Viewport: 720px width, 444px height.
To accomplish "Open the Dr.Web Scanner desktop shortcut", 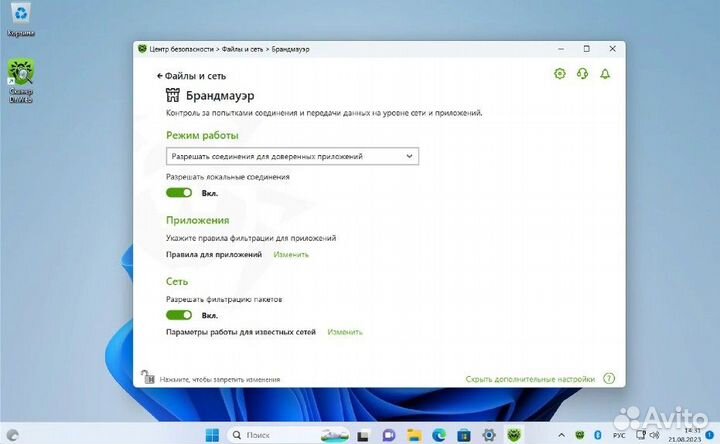I will point(21,81).
